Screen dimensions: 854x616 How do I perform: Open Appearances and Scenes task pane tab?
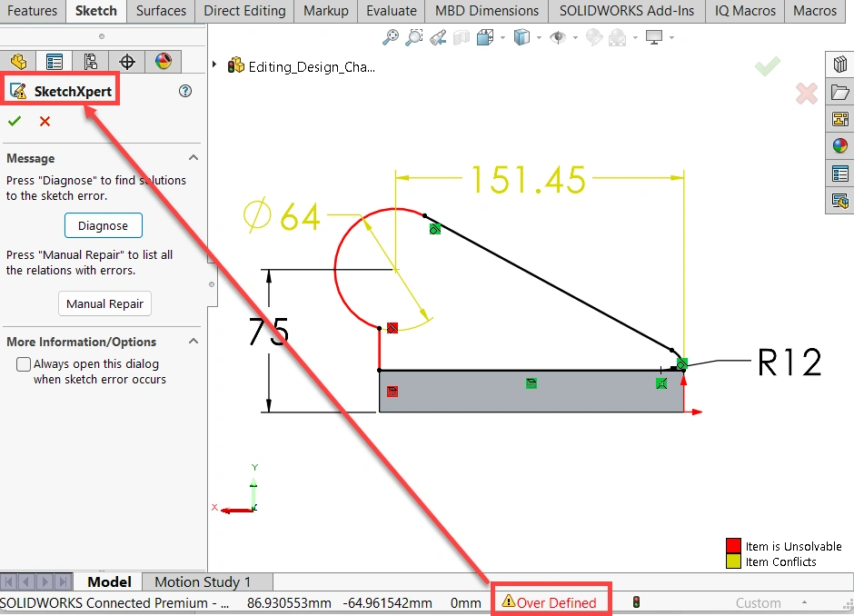(x=839, y=146)
